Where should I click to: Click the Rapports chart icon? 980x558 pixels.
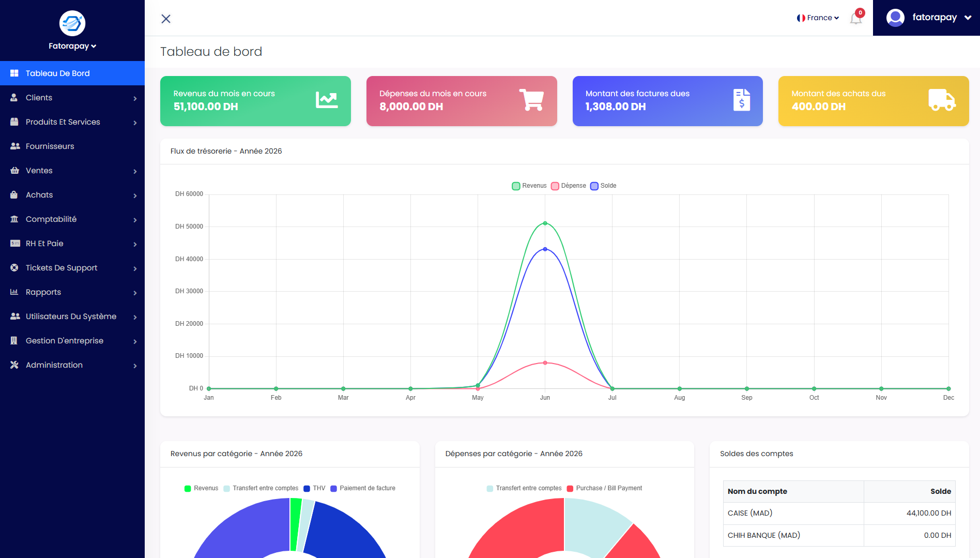(x=14, y=292)
